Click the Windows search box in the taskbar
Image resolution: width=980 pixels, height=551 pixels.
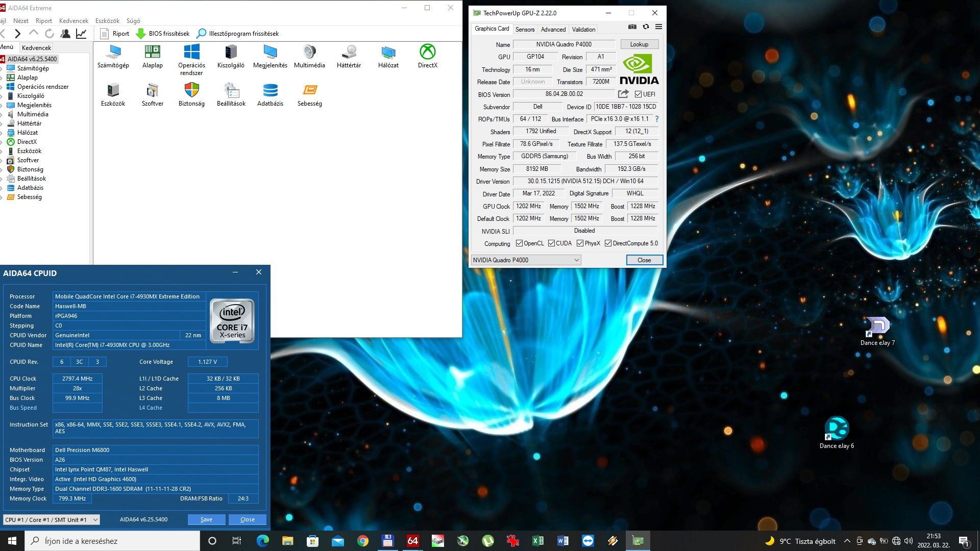click(112, 541)
